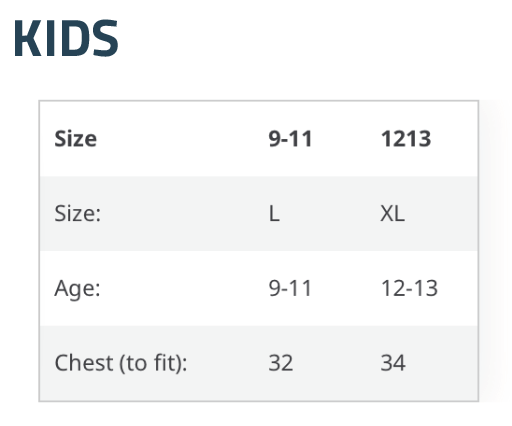
Task: Select the Chest (to fit): label
Action: (121, 363)
